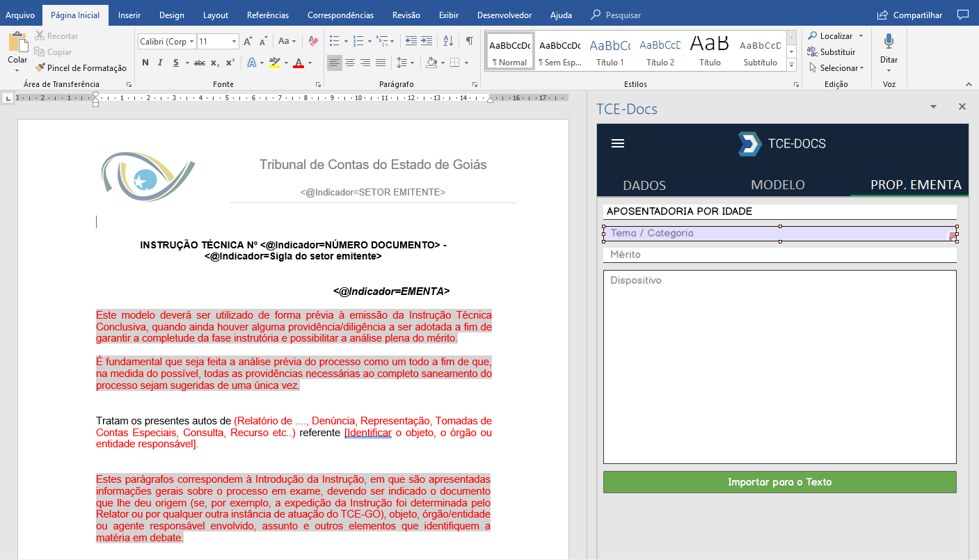This screenshot has height=560, width=979.
Task: Click the red font color swatch
Action: (299, 63)
